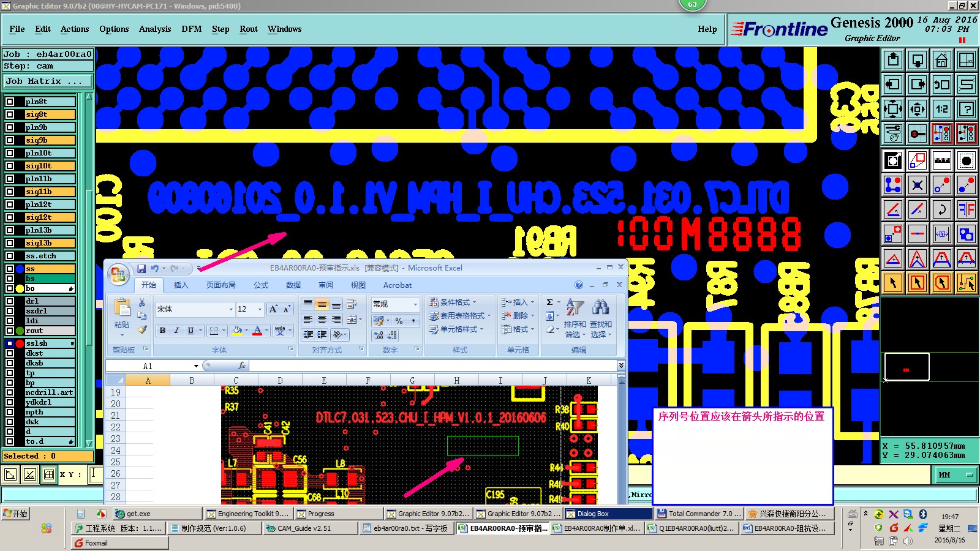Click the layer list scroll down arrow
The width and height of the screenshot is (980, 551).
pyautogui.click(x=89, y=443)
